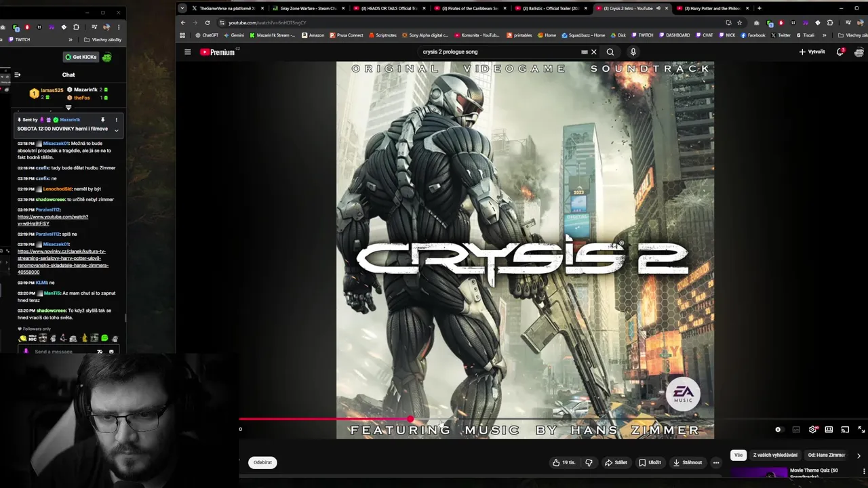Switch to TheGameVerse X tab

[226, 8]
